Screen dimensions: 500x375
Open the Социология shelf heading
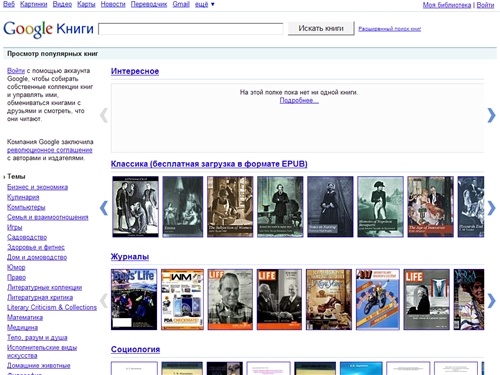[x=135, y=349]
